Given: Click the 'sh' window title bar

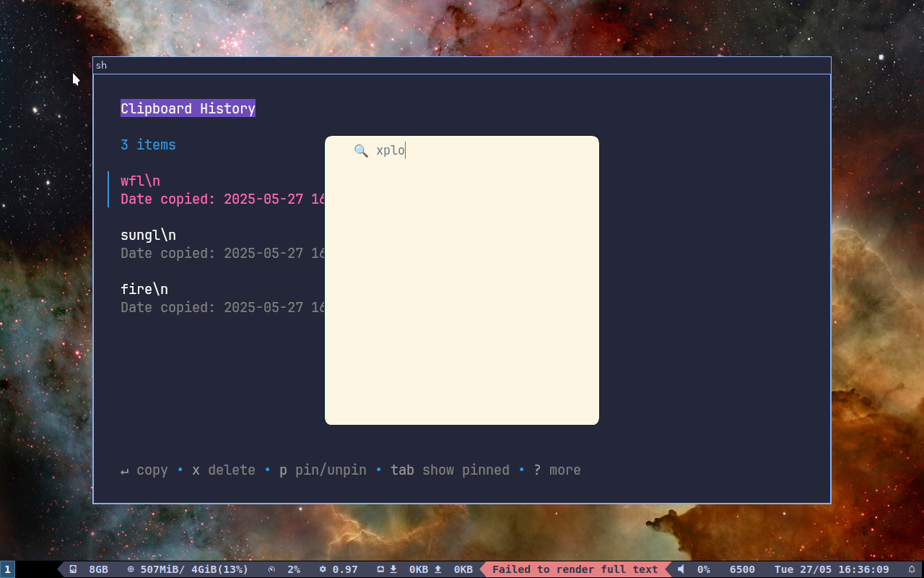Looking at the screenshot, I should tap(462, 65).
